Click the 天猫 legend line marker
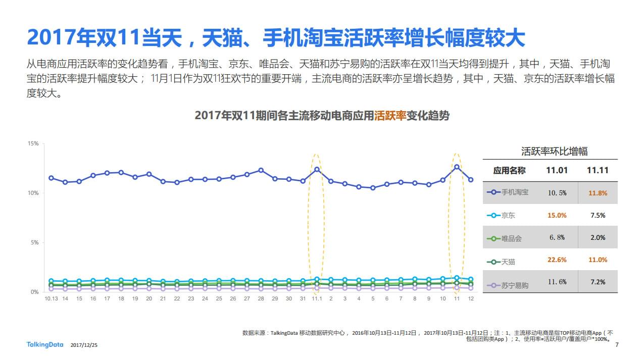 (x=494, y=262)
